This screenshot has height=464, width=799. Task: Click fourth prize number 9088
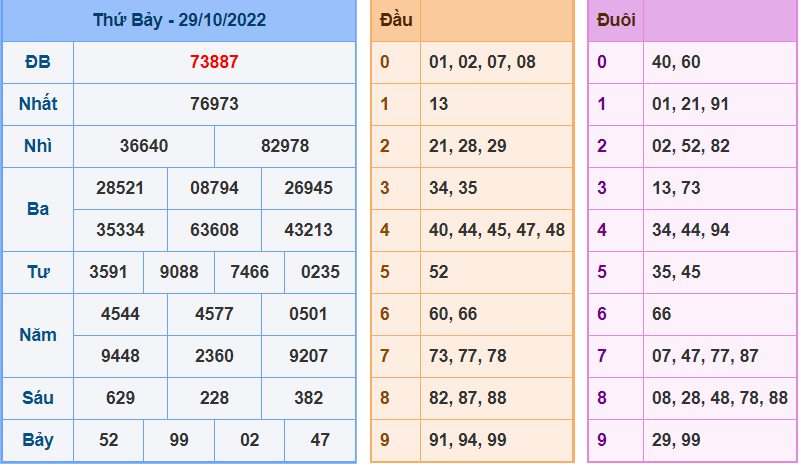(x=179, y=272)
